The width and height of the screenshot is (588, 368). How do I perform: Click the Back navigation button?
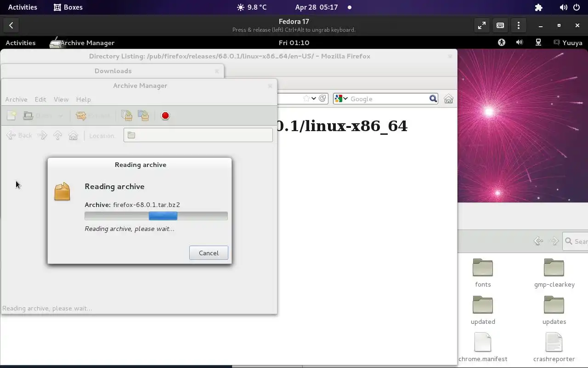click(19, 135)
